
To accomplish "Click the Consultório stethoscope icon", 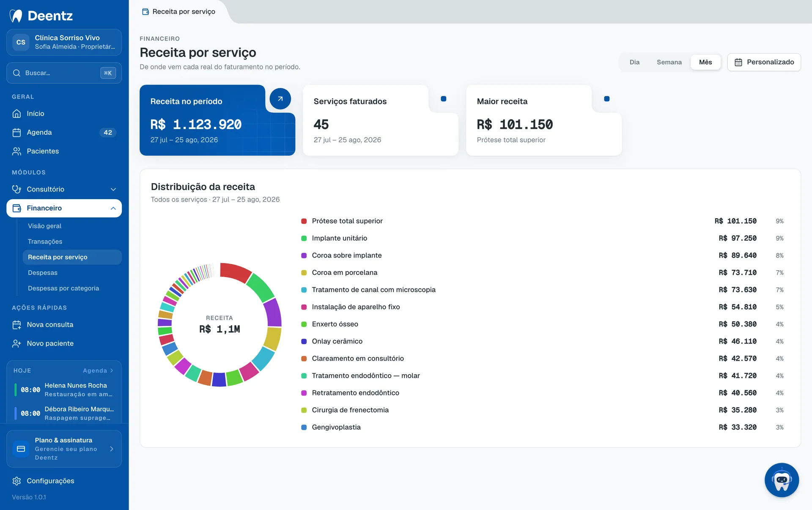I will (x=16, y=189).
